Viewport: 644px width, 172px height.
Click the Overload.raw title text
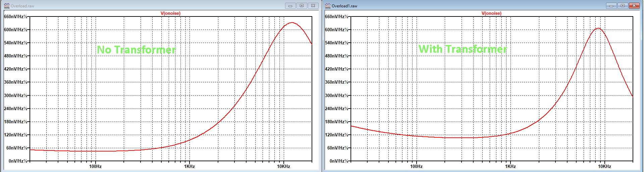tap(22, 6)
